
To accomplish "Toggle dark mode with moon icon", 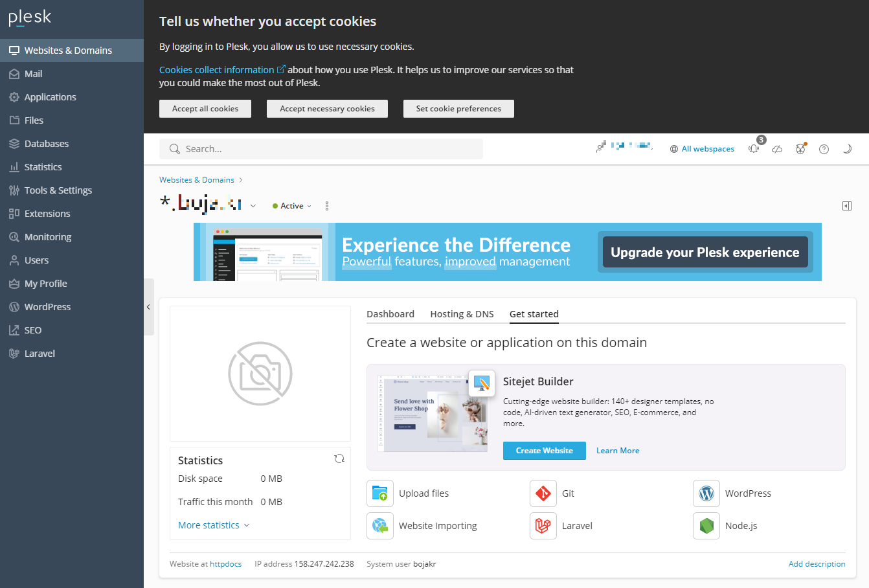I will pos(847,149).
